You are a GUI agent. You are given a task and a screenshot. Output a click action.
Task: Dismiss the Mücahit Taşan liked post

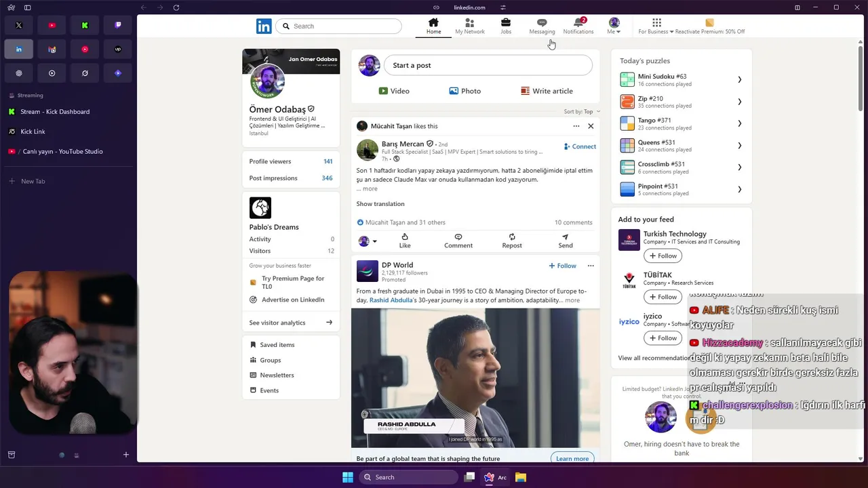point(591,126)
